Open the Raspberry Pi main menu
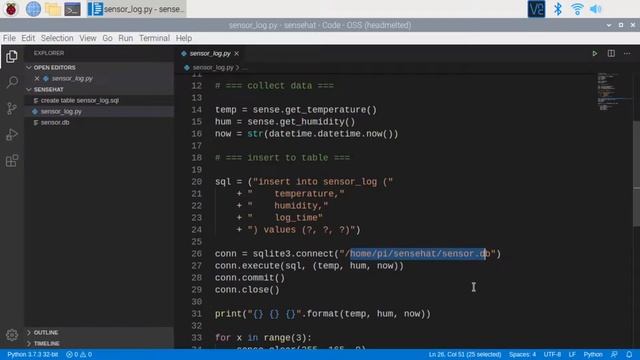This screenshot has height=360, width=640. click(11, 9)
